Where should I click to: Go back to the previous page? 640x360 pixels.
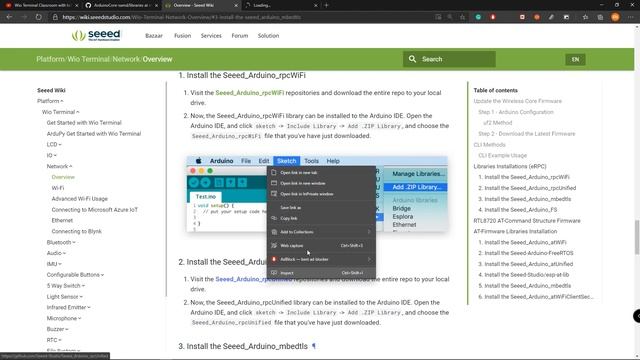click(x=9, y=17)
